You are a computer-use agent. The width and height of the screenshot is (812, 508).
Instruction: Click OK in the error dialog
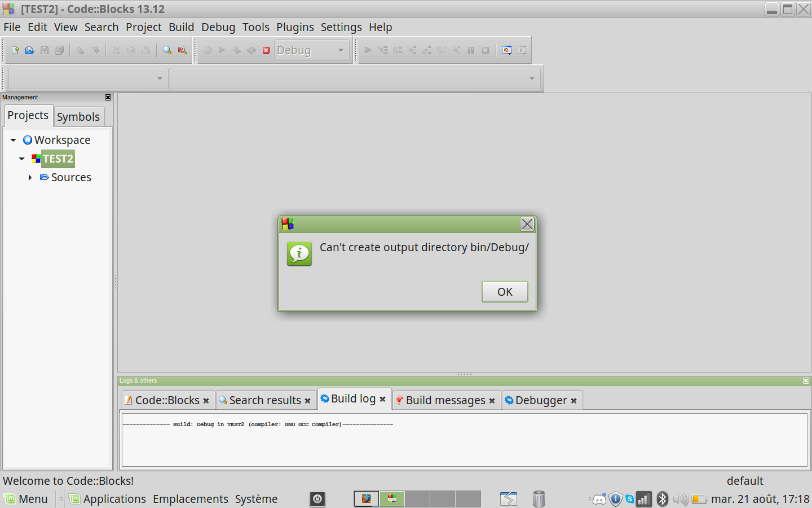click(x=505, y=292)
